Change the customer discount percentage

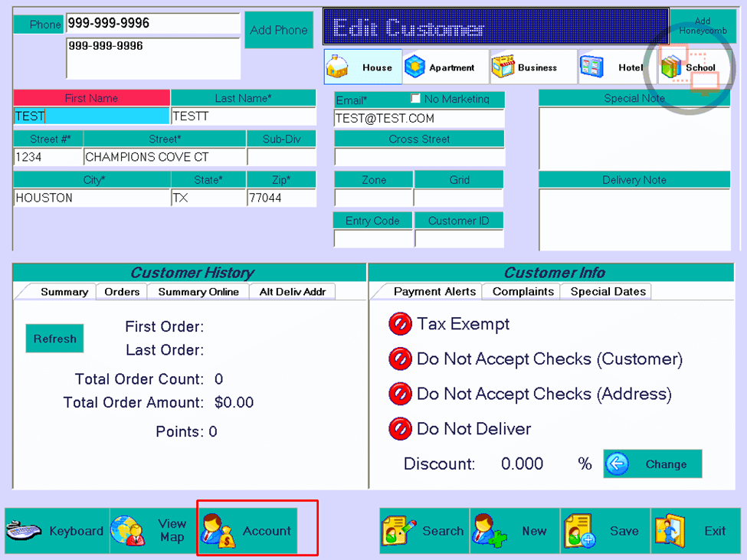point(652,464)
